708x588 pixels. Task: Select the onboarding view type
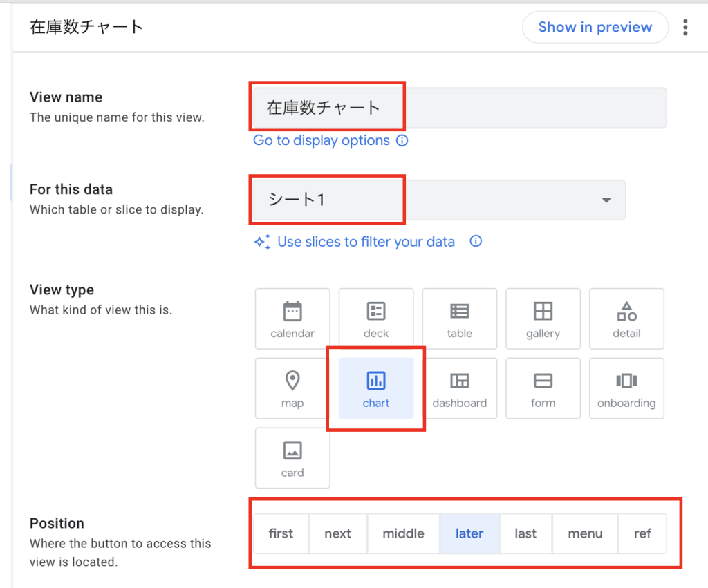point(626,388)
